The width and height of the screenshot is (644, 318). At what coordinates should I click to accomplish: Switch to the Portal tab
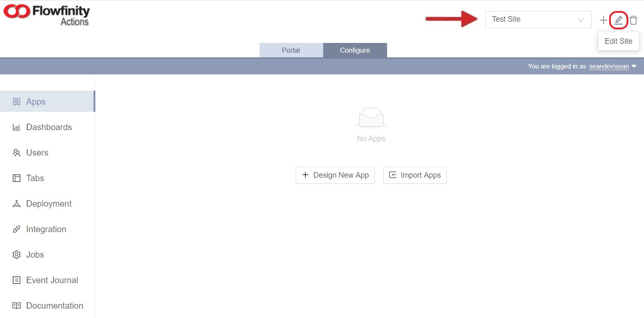[291, 50]
